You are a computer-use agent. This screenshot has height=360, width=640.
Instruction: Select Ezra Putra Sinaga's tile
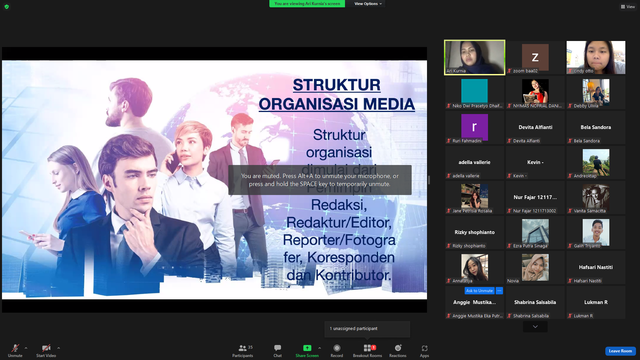click(x=535, y=233)
